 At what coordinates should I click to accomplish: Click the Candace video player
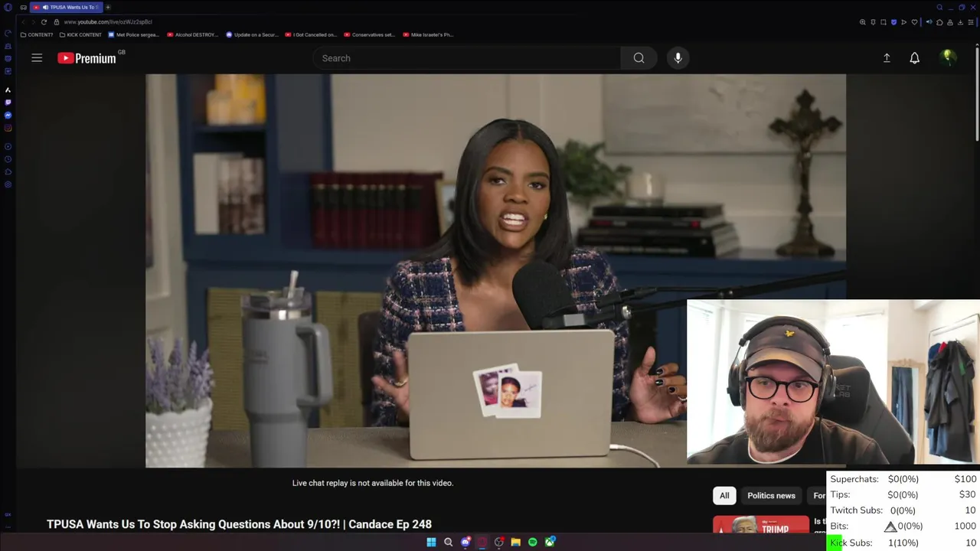tap(495, 270)
